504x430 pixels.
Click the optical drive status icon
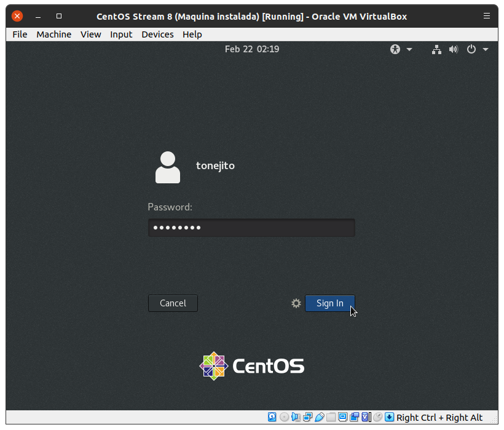(x=284, y=417)
